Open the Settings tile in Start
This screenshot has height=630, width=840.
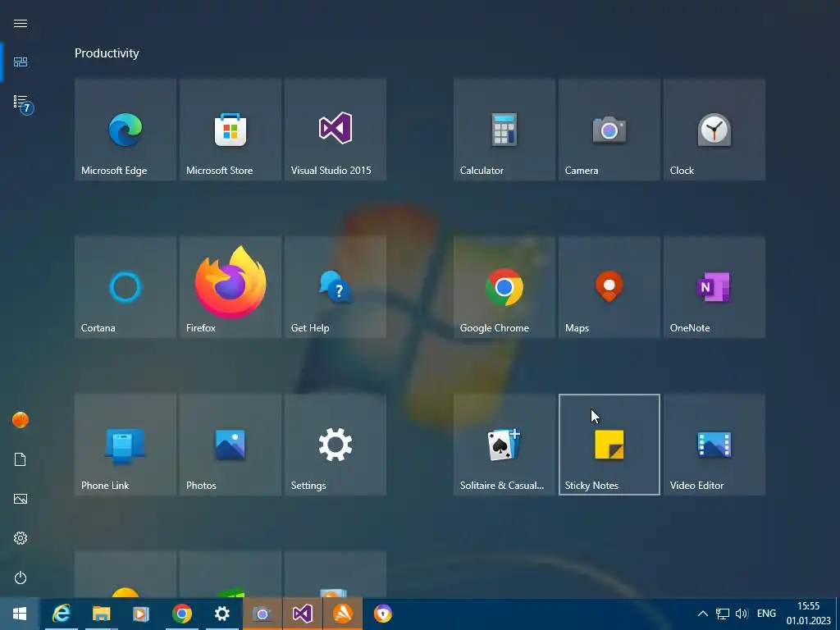[x=336, y=445]
